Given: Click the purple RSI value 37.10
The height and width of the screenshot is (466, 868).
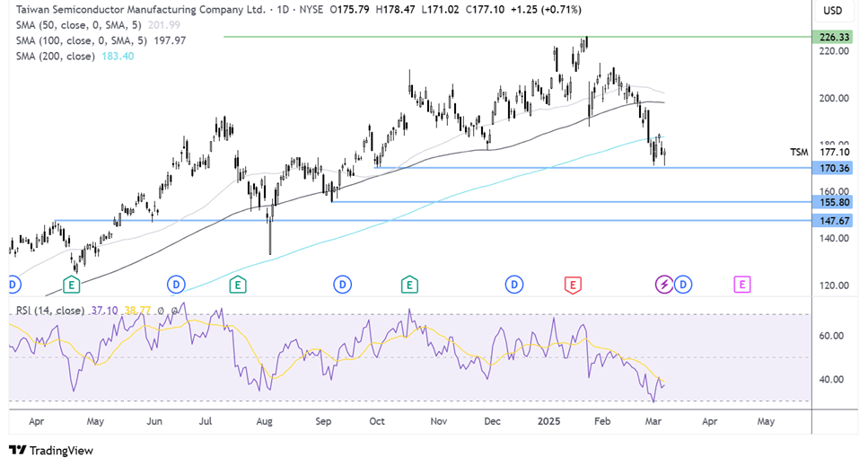Looking at the screenshot, I should [104, 311].
